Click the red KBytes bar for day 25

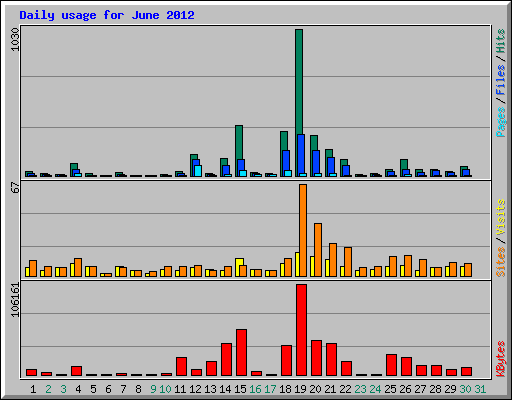pos(391,365)
